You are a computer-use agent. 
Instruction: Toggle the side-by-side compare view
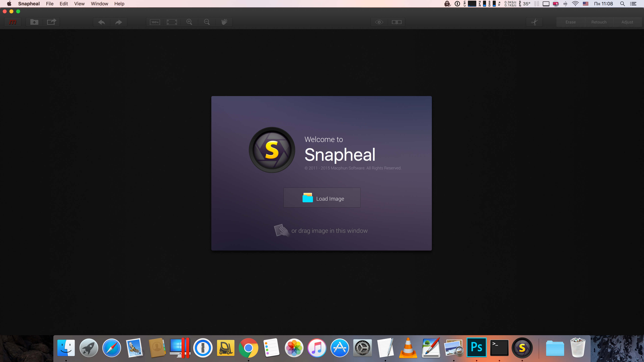click(396, 22)
